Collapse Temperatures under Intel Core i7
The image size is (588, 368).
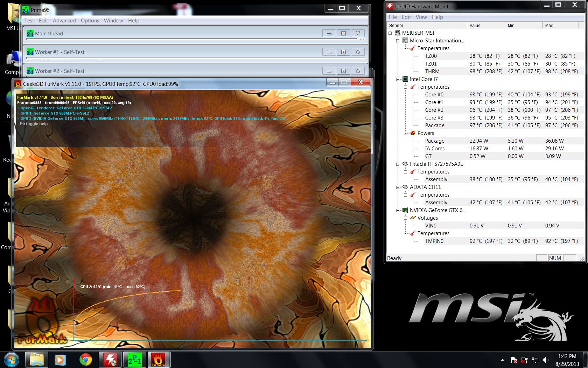(x=406, y=87)
